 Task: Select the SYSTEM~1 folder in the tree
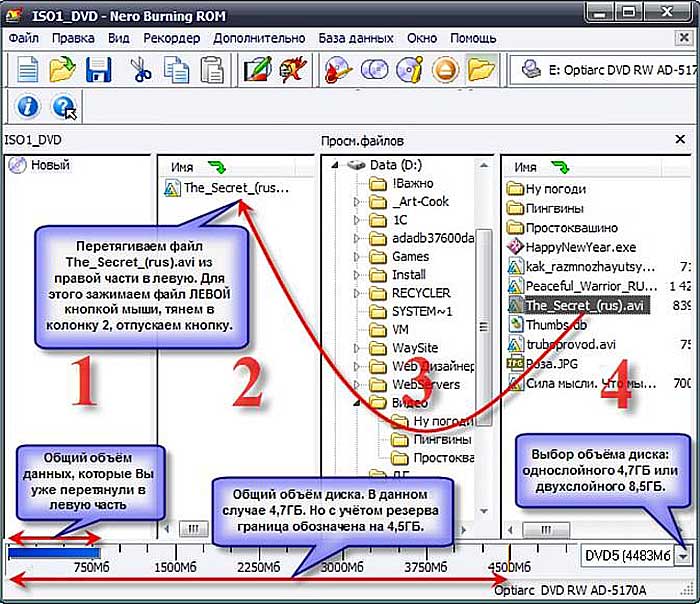coord(411,311)
